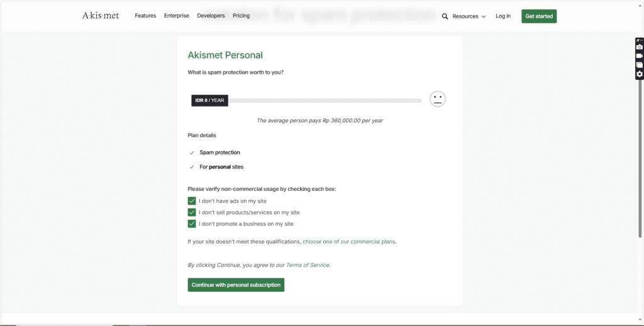
Task: Uncheck "I don't promote a business" checkbox
Action: (192, 223)
